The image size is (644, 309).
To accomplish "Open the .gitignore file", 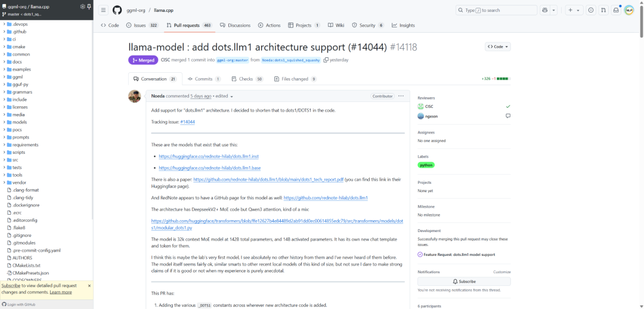I will tap(22, 236).
